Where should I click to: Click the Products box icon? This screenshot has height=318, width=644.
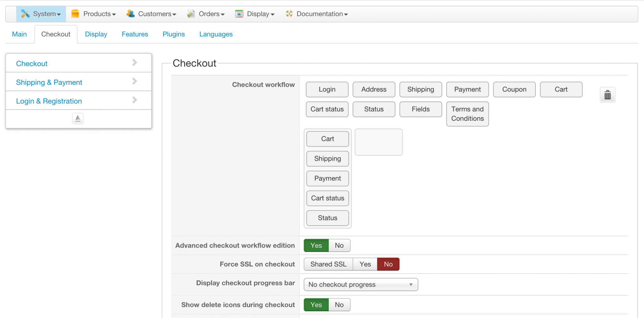point(75,14)
